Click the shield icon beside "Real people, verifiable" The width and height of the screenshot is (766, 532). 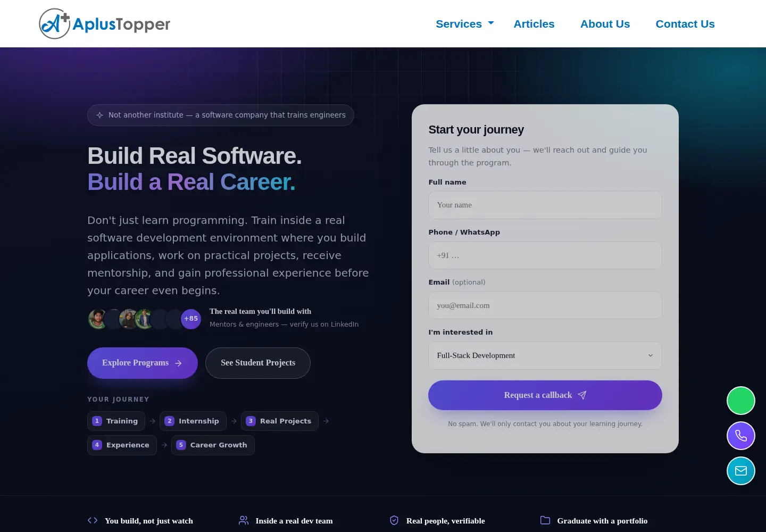pyautogui.click(x=394, y=520)
